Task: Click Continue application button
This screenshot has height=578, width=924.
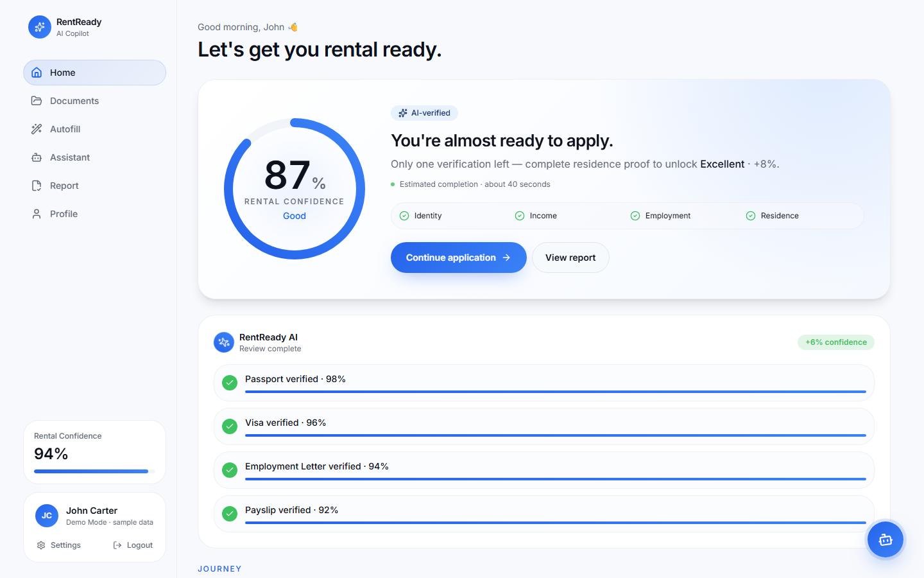Action: point(459,258)
